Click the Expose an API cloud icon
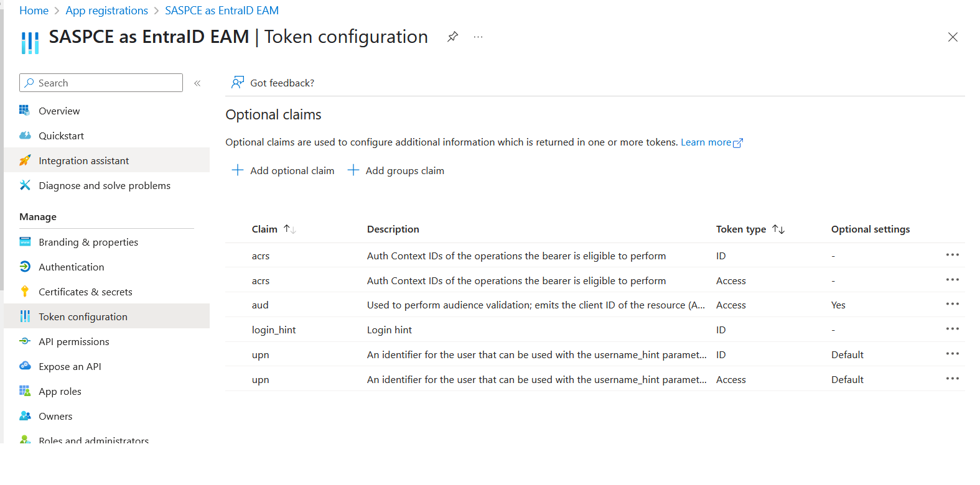This screenshot has width=980, height=485. pyautogui.click(x=25, y=366)
